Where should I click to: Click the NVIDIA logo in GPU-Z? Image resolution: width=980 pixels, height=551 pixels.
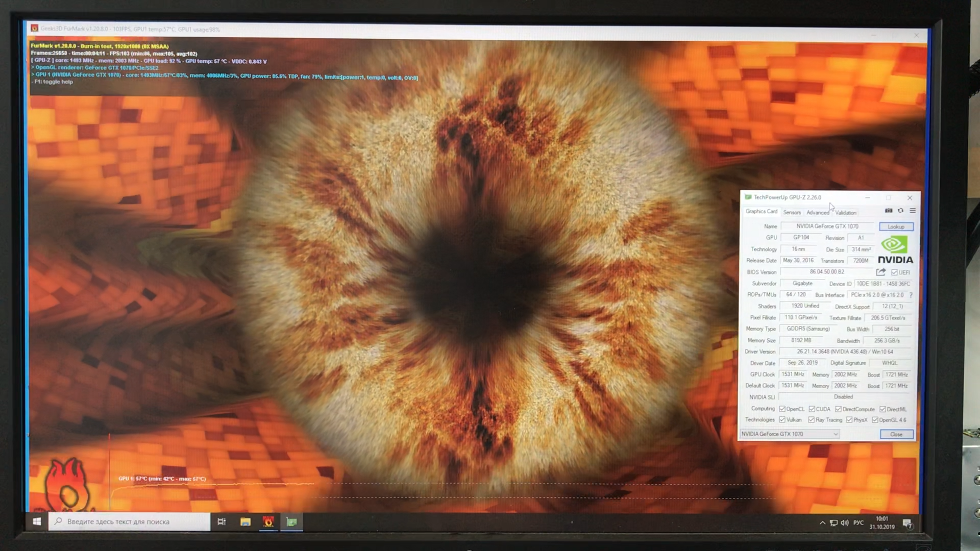tap(895, 249)
